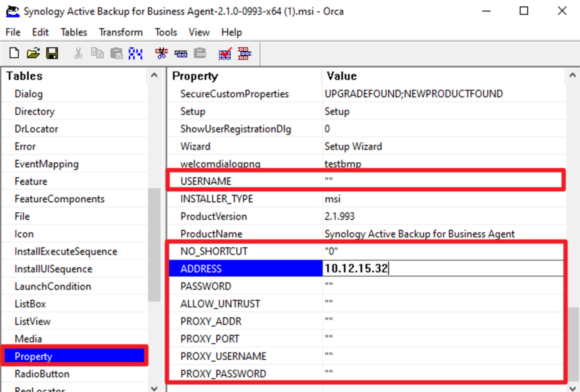Open a file using the folder icon

(x=33, y=53)
